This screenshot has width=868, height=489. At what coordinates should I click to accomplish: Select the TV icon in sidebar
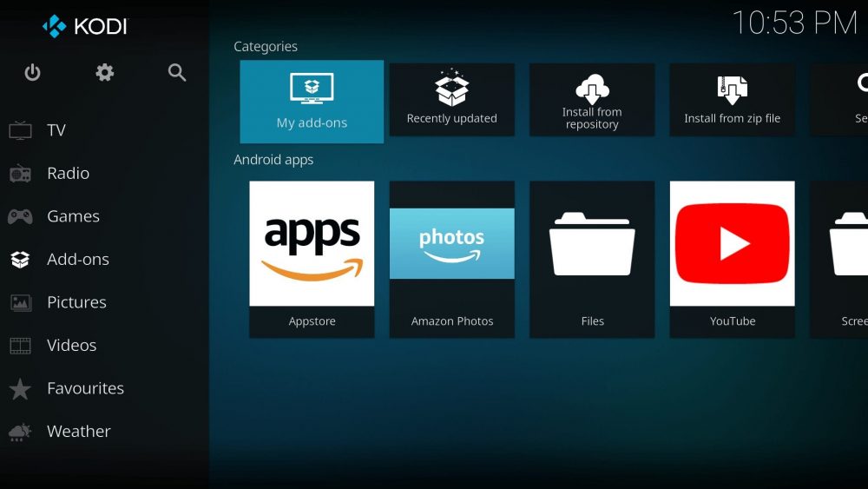(x=20, y=130)
